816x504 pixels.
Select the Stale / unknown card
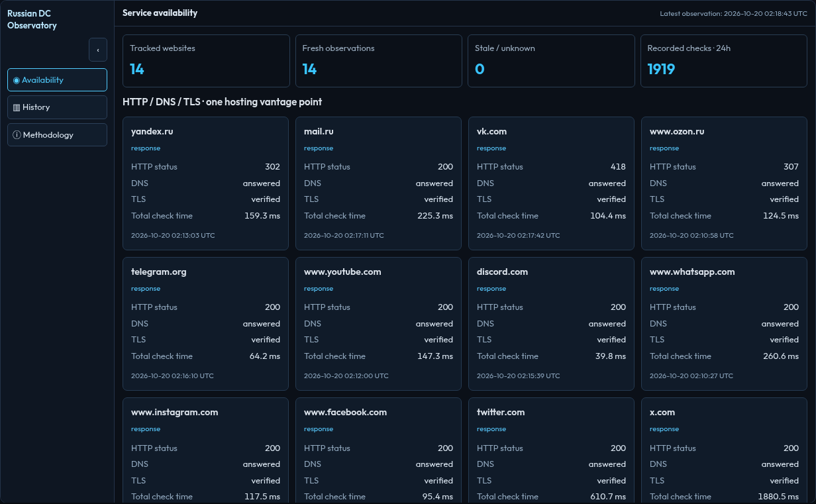click(x=551, y=61)
